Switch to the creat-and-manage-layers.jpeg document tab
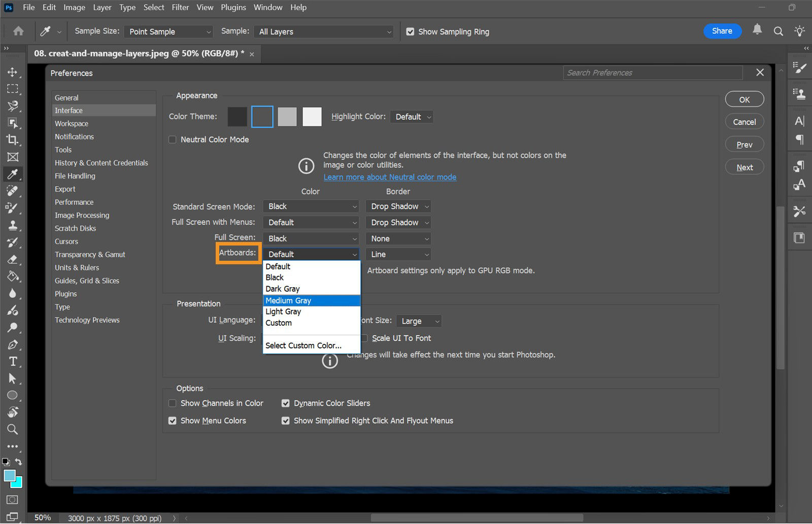This screenshot has width=812, height=524. (x=137, y=53)
